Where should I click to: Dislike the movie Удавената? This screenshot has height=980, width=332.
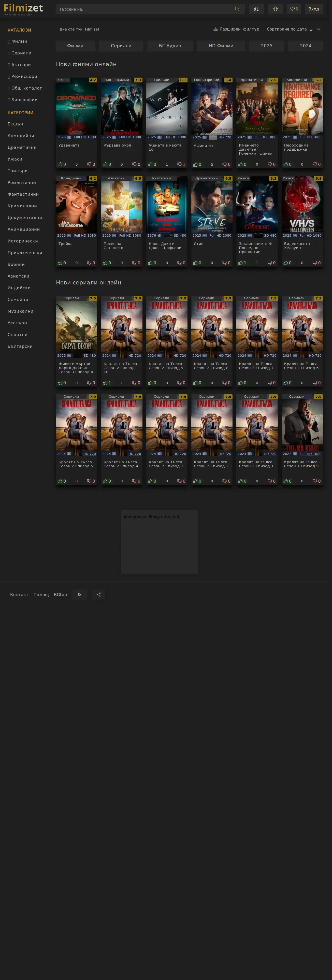pos(91,164)
